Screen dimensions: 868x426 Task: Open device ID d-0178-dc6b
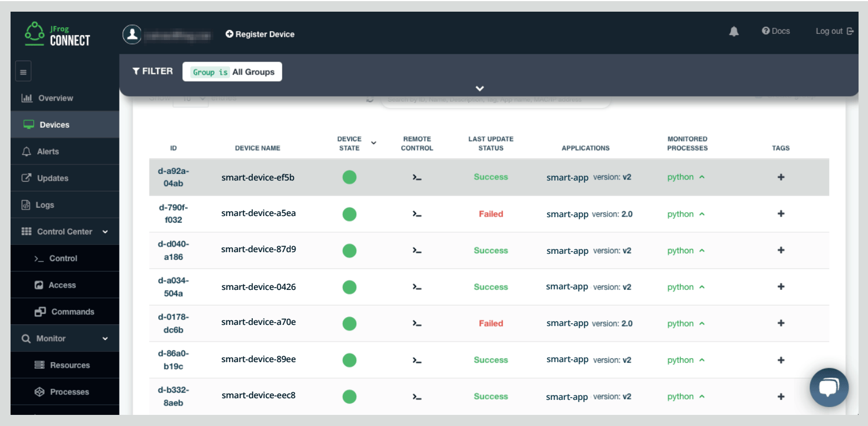click(173, 323)
